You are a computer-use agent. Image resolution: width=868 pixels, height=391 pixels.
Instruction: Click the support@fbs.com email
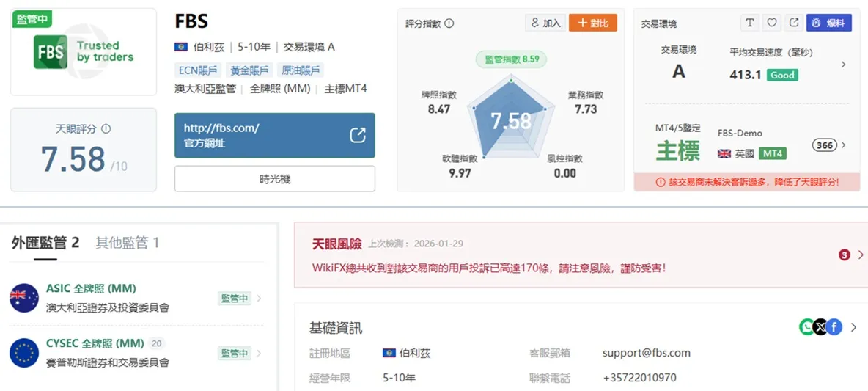[647, 353]
